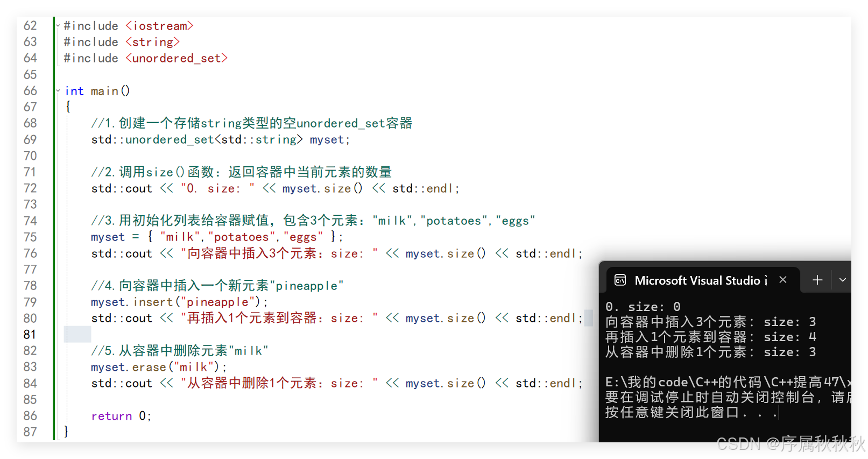Collapse the main function at line 66
868x459 pixels.
click(58, 90)
